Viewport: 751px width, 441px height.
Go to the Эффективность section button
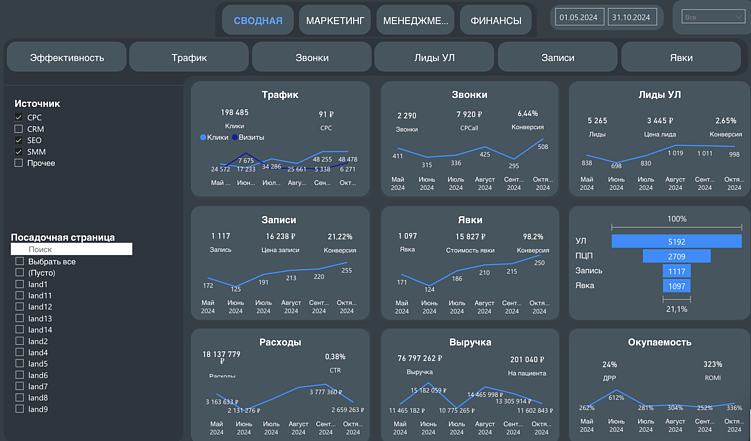(67, 57)
